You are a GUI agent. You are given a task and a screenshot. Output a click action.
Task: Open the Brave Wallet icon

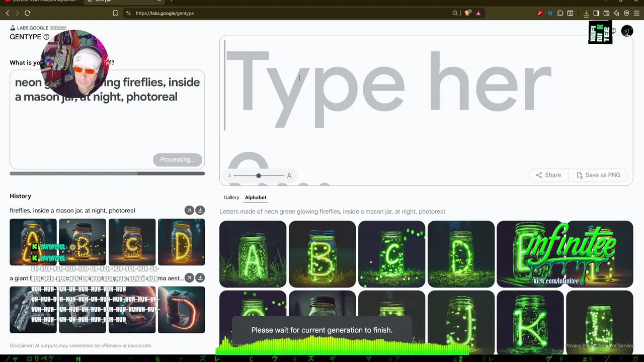(x=606, y=13)
